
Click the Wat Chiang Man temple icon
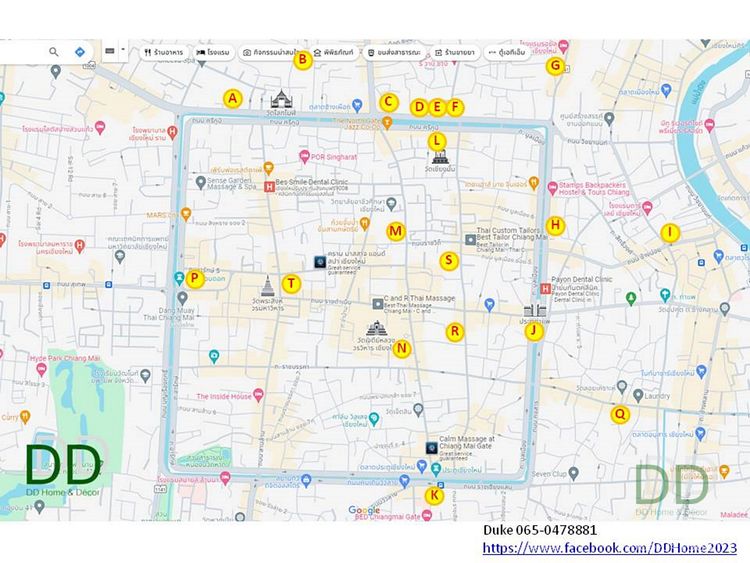click(437, 158)
